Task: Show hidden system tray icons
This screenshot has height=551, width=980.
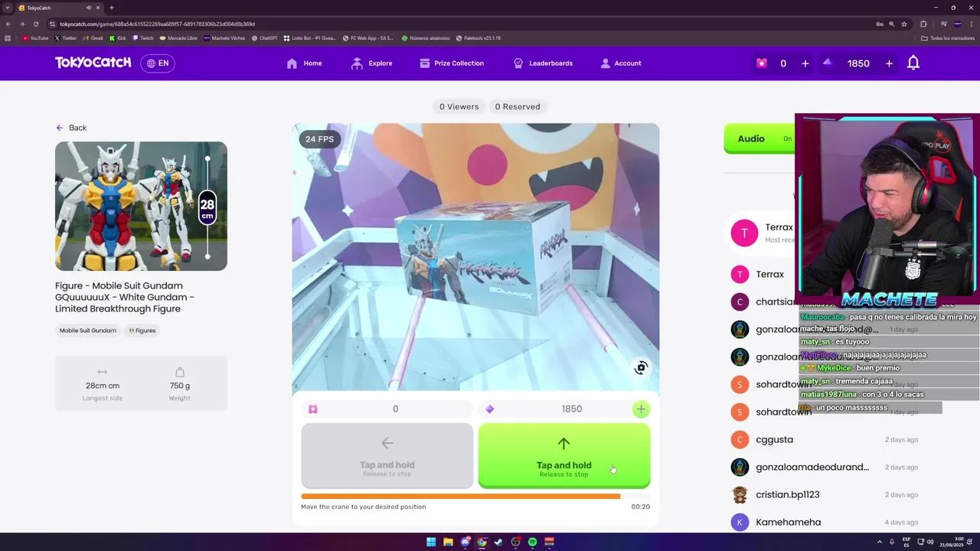Action: tap(879, 542)
